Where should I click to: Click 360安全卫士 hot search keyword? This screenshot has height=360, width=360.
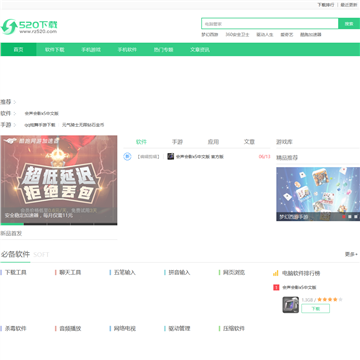[x=237, y=34]
